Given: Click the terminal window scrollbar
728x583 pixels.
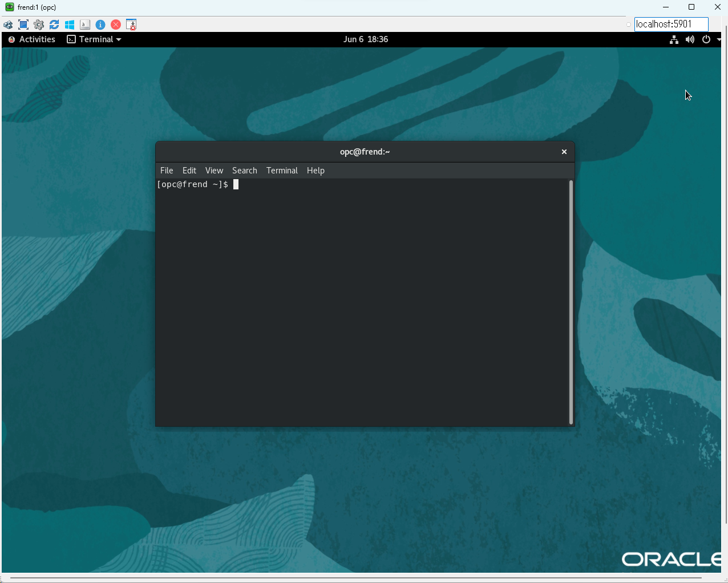Looking at the screenshot, I should (x=571, y=302).
